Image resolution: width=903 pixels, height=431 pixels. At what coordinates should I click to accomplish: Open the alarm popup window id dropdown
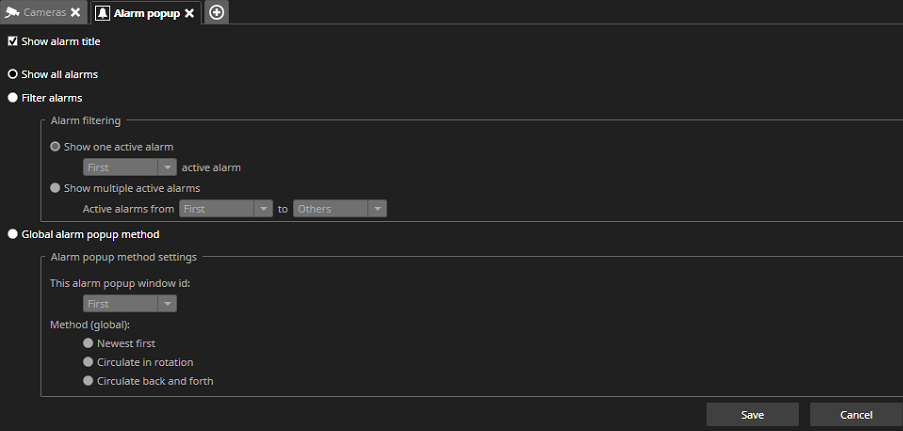130,303
